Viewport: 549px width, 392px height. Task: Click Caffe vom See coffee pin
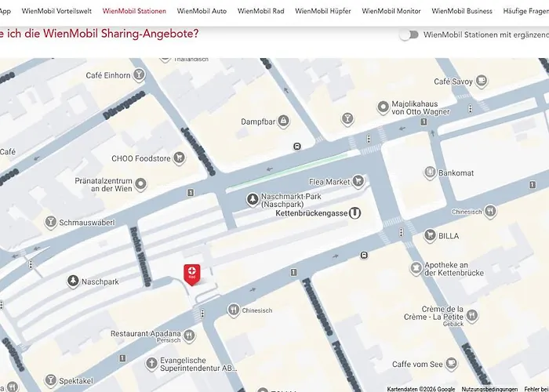coord(452,364)
